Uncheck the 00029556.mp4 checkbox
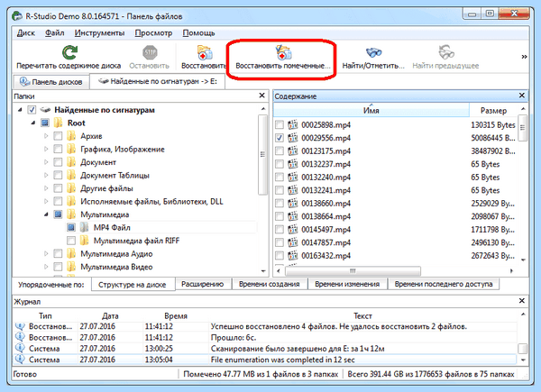This screenshot has height=392, width=541. coord(280,138)
